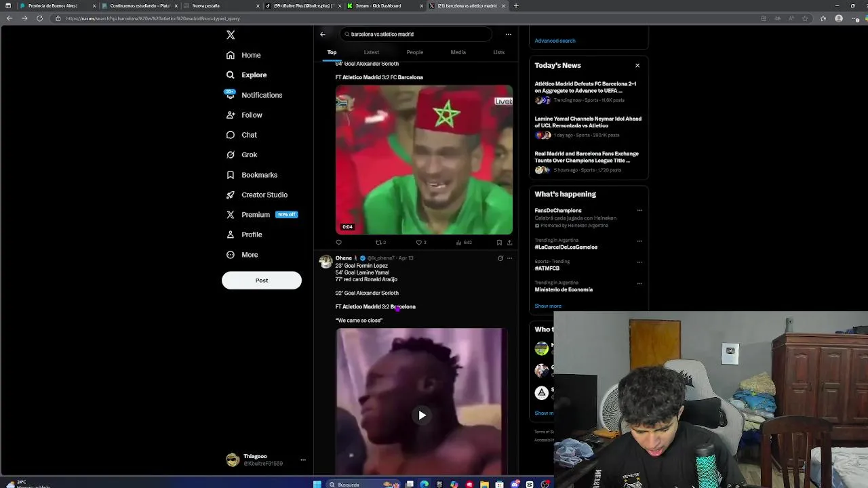Open the Lamine Yamal Channels Neymar news item

588,127
